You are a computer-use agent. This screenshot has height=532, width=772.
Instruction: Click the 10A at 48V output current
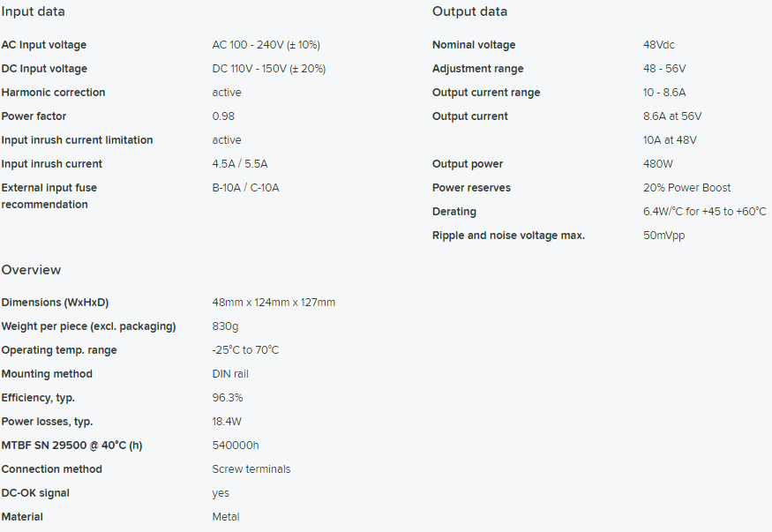point(670,139)
